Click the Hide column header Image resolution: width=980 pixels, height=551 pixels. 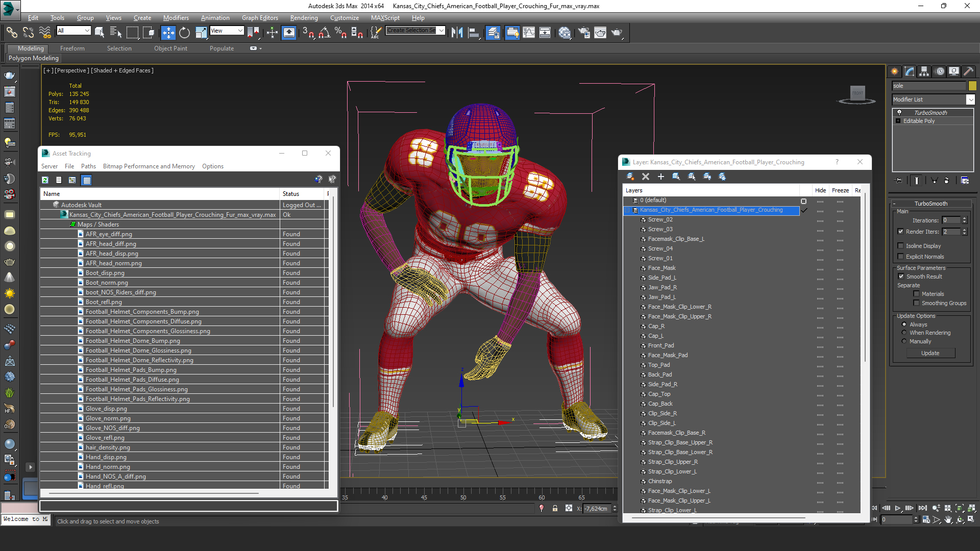tap(820, 190)
